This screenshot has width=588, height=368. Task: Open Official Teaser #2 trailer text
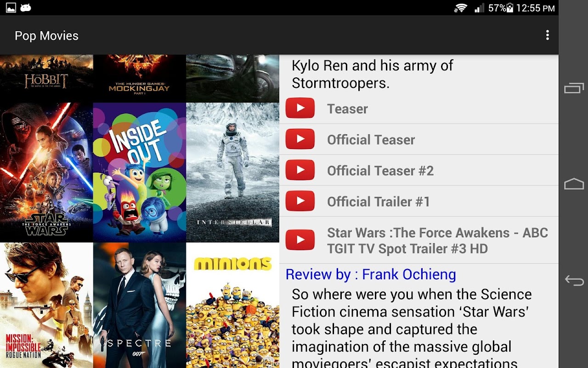[x=380, y=171]
